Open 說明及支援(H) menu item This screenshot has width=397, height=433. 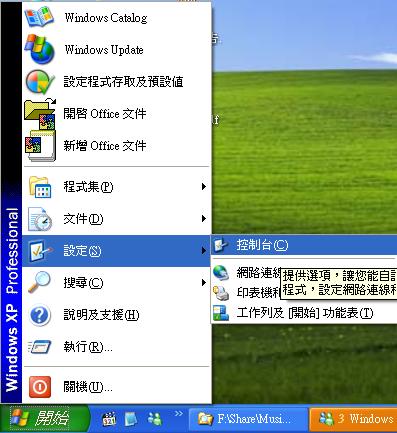coord(117,315)
